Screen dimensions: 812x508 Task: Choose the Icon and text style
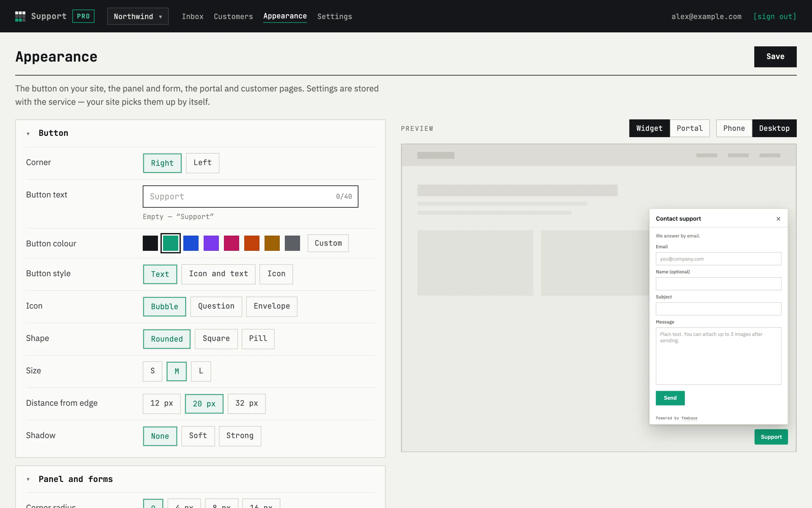[219, 274]
